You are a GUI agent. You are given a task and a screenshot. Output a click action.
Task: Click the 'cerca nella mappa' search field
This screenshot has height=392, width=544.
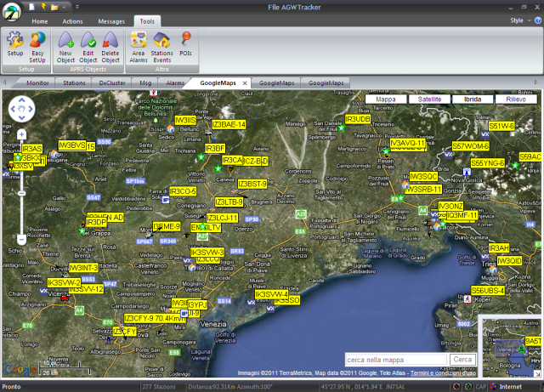(396, 360)
